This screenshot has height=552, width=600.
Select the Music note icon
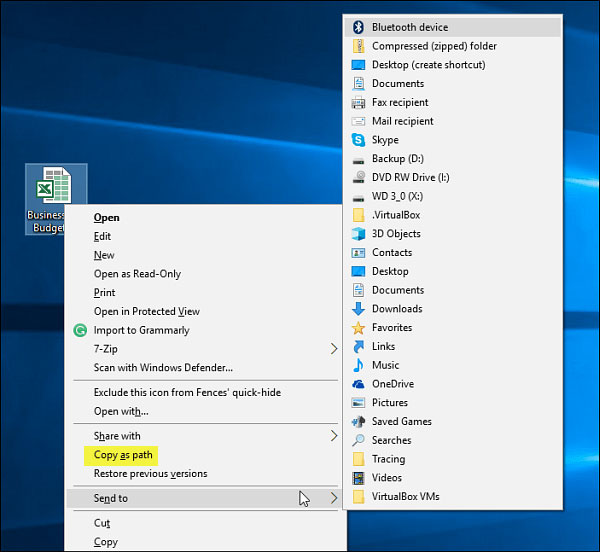[358, 365]
